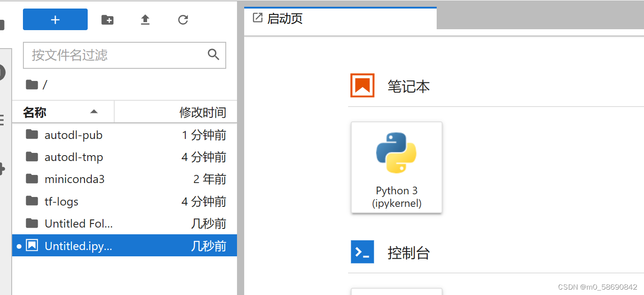Click the orange bookmark icon beside 笔记本
The width and height of the screenshot is (644, 295).
coord(362,85)
